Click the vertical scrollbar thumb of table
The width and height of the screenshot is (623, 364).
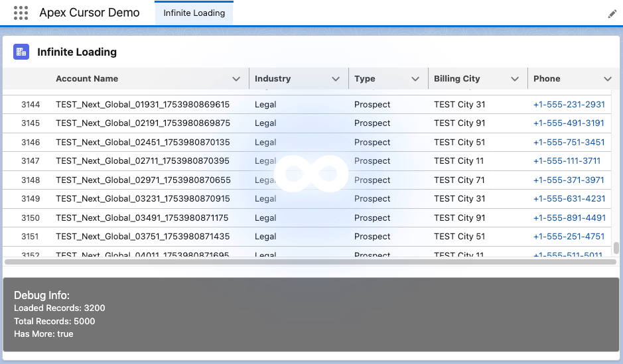(616, 247)
